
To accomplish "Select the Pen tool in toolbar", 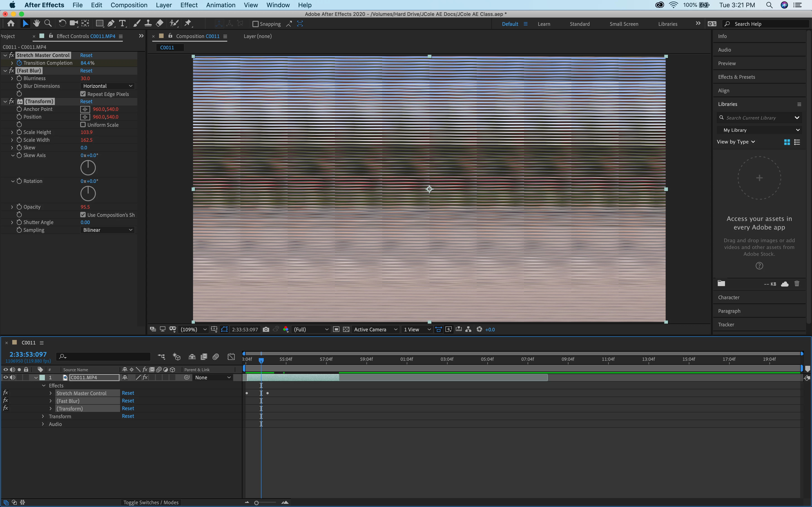I will pos(111,24).
